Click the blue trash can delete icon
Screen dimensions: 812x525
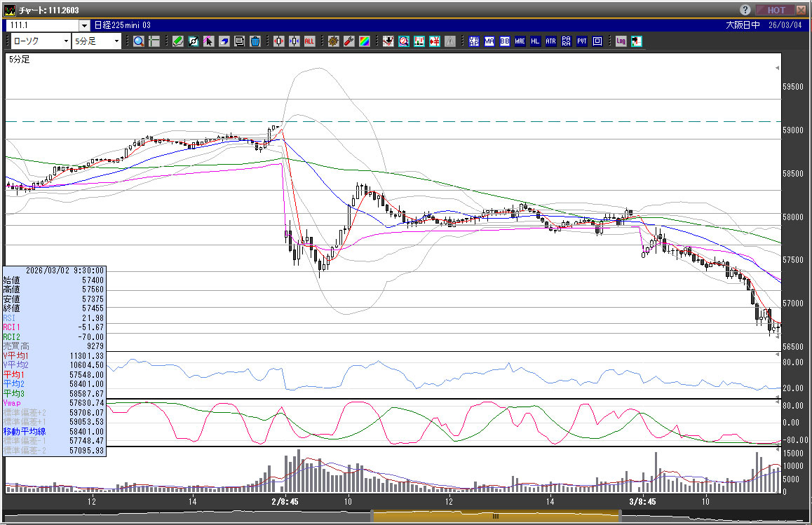(x=255, y=41)
